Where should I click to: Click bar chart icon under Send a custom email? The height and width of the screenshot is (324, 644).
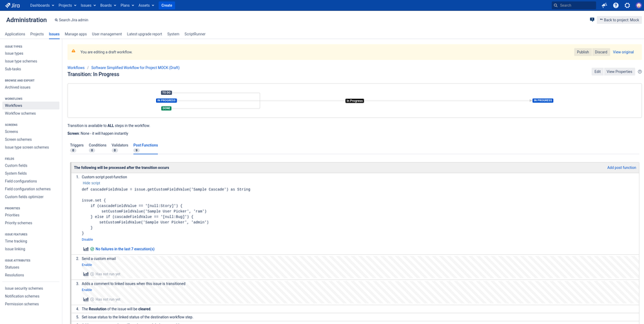pos(86,274)
